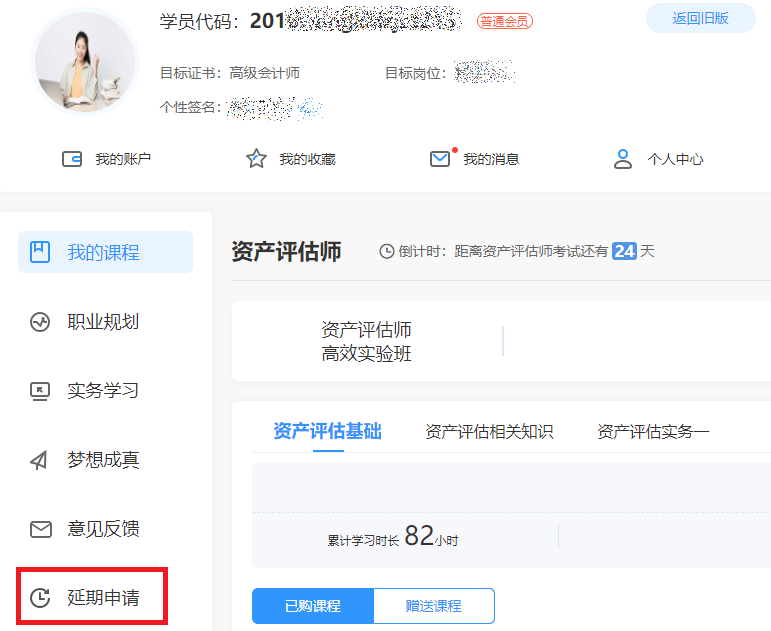Image resolution: width=771 pixels, height=631 pixels.
Task: Select the 资产评估基础 tab
Action: 327,432
